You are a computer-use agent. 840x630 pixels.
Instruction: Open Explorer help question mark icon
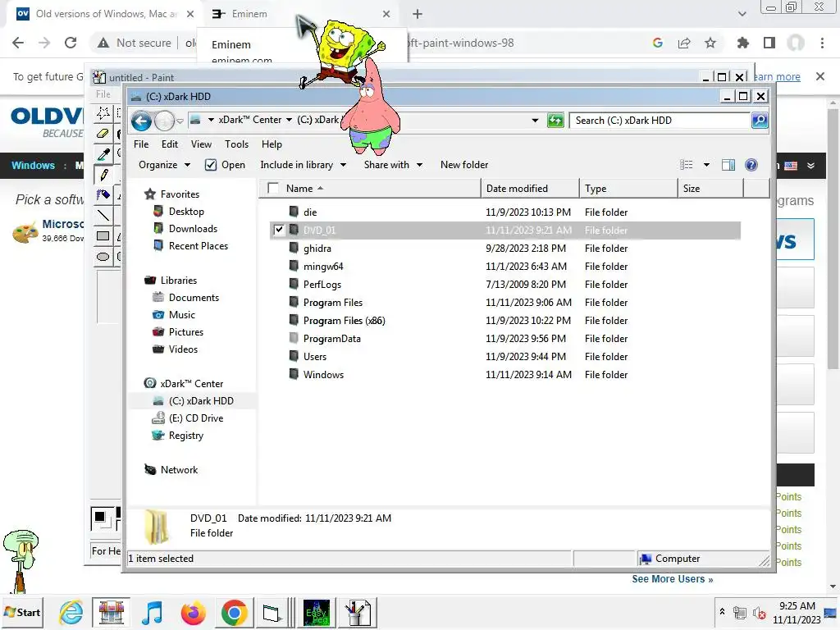click(751, 165)
